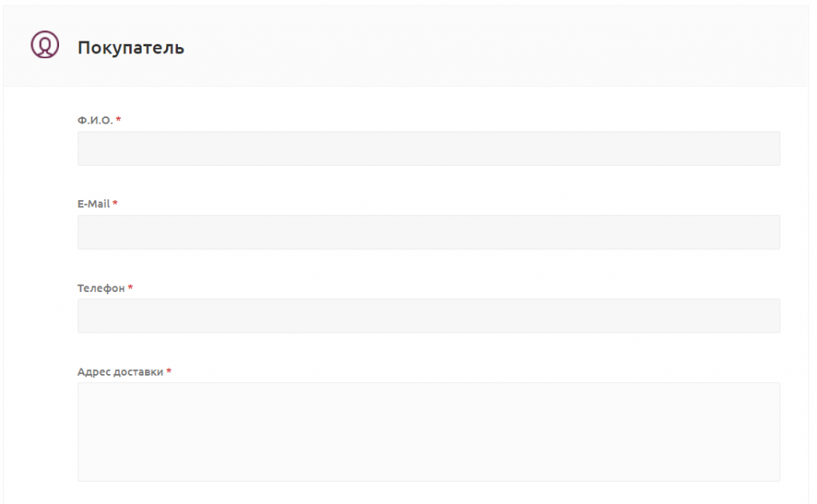Screen dimensions: 817x504
Task: Click inside the delivery address multiline box
Action: (319, 431)
